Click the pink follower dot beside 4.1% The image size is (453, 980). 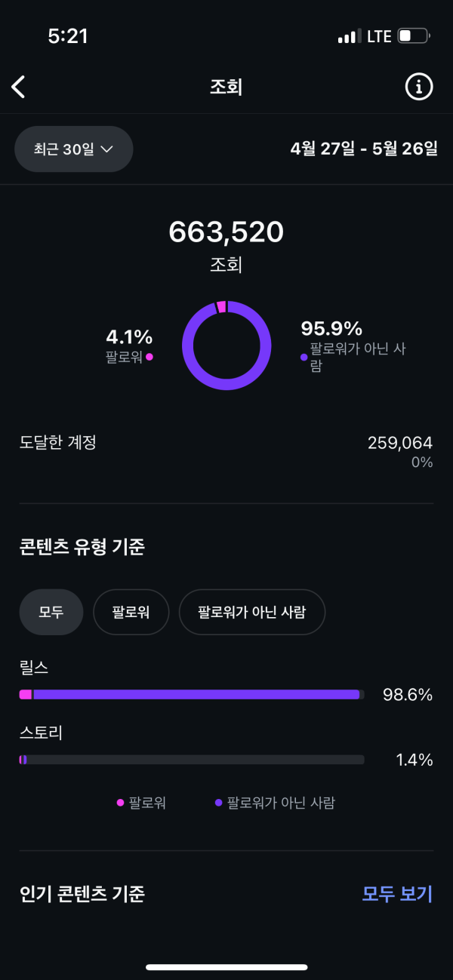point(149,357)
